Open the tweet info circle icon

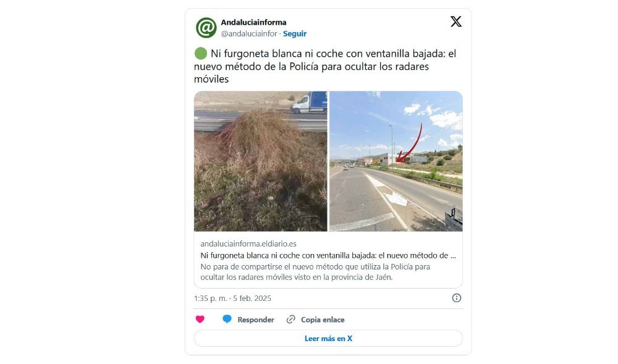pos(457,298)
